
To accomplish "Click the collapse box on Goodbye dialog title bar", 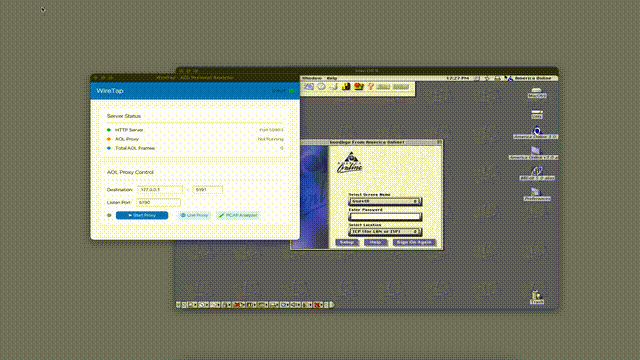I will coord(439,142).
